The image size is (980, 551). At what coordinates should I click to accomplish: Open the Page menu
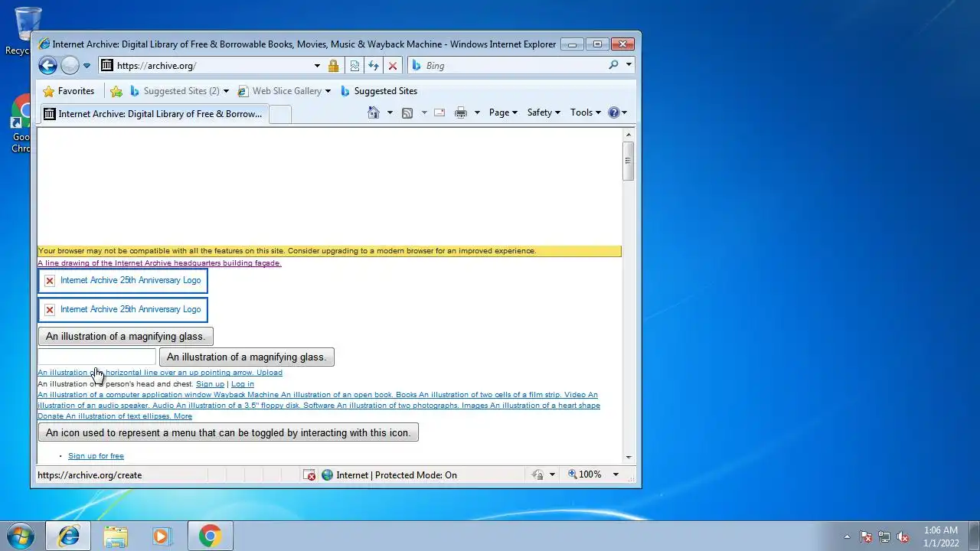[x=503, y=112]
